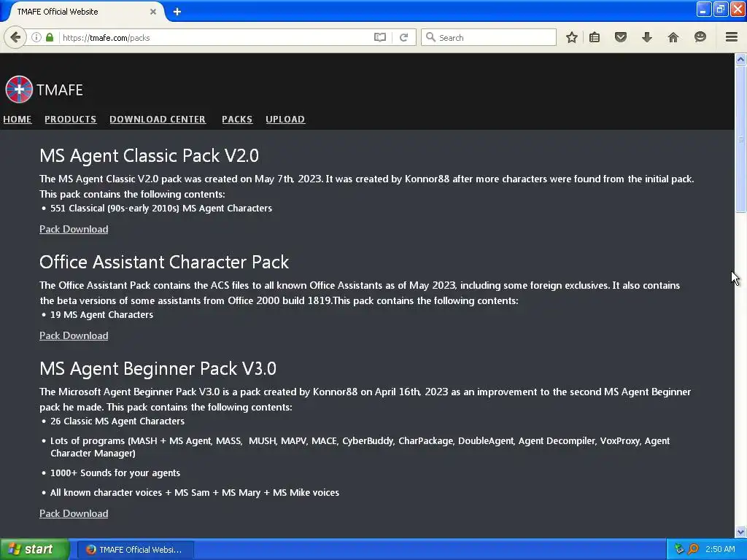Show bookmarks list icon
Viewport: 747px width, 560px height.
pos(595,37)
